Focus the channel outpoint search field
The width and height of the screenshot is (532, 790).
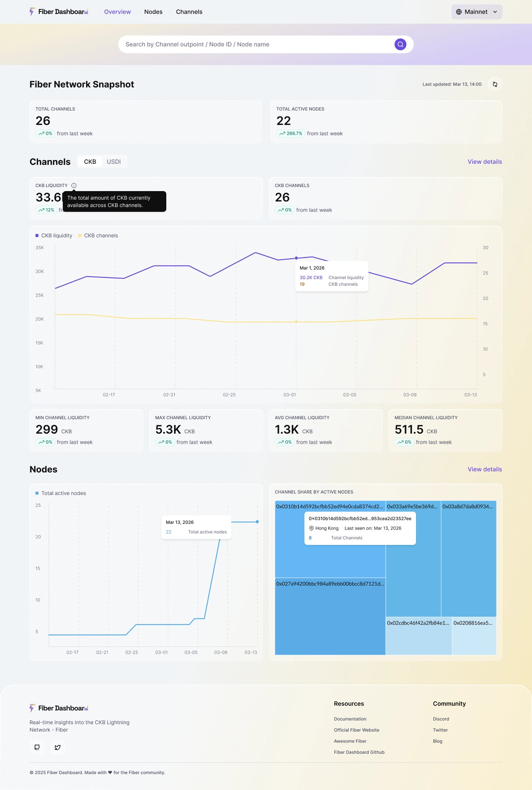click(255, 44)
